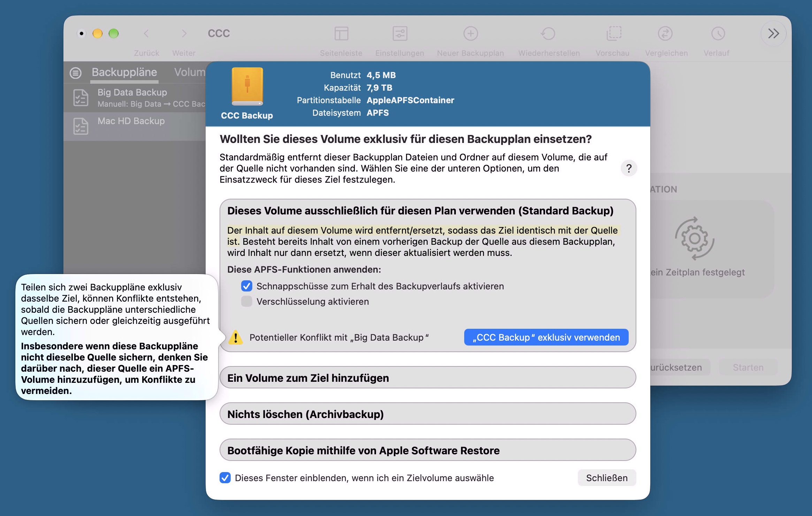812x516 pixels.
Task: Select the Big Data Backup plan
Action: coord(135,98)
